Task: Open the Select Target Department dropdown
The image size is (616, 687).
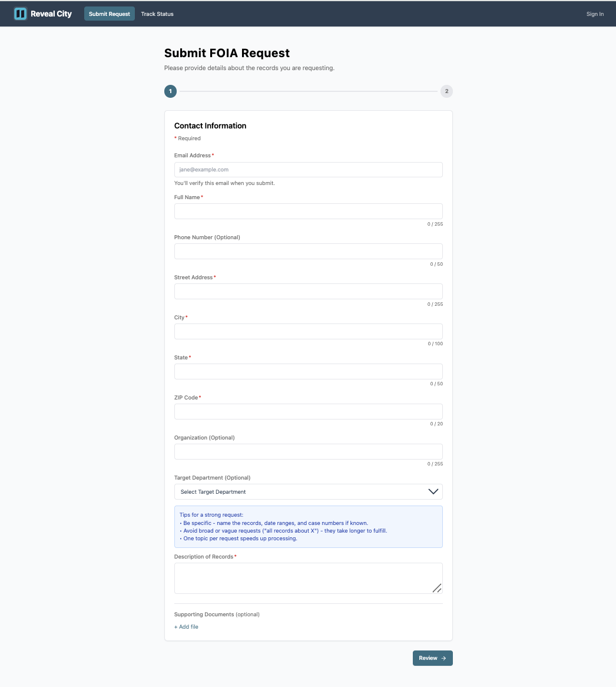Action: pos(308,491)
